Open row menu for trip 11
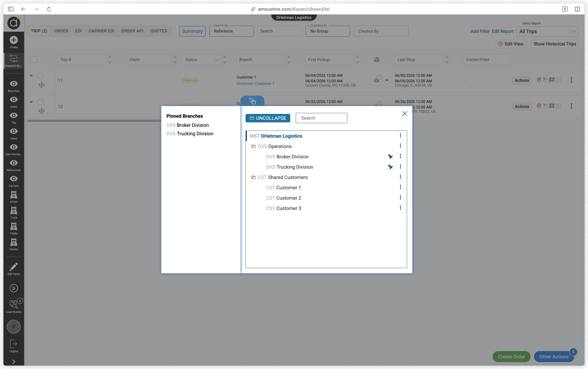 click(571, 80)
